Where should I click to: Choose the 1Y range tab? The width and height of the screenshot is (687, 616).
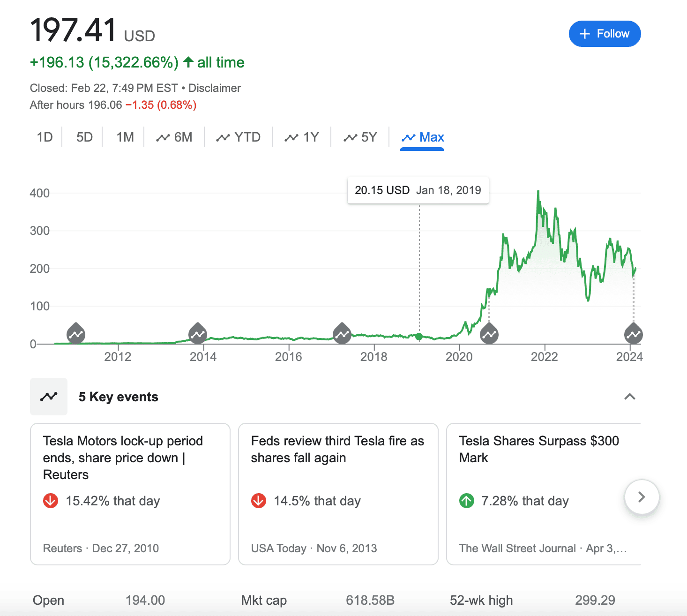click(302, 137)
